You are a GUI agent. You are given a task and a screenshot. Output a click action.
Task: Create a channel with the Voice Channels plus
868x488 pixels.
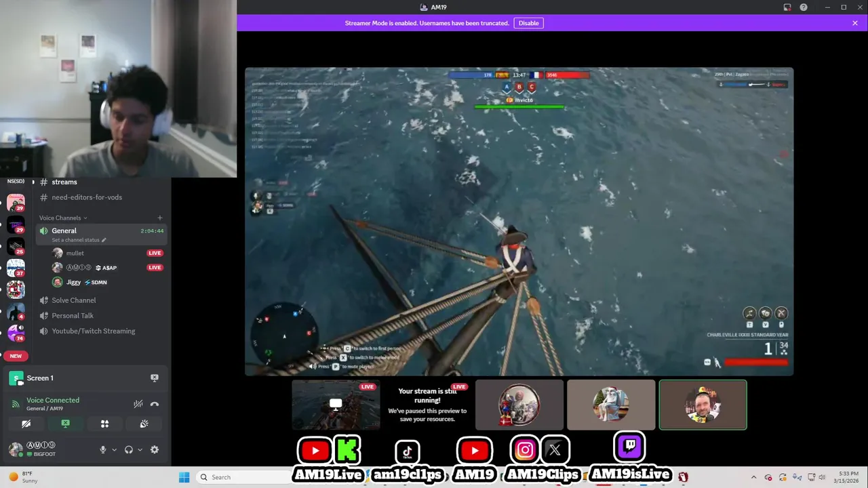tap(160, 218)
